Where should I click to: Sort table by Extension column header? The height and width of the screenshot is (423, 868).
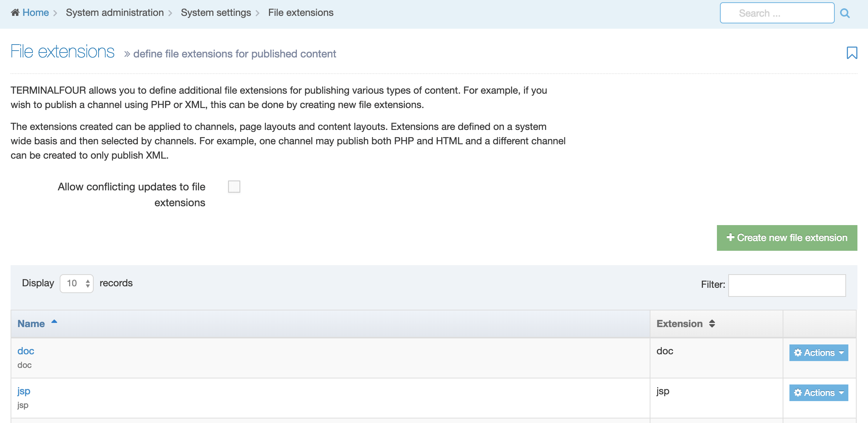[x=679, y=324]
